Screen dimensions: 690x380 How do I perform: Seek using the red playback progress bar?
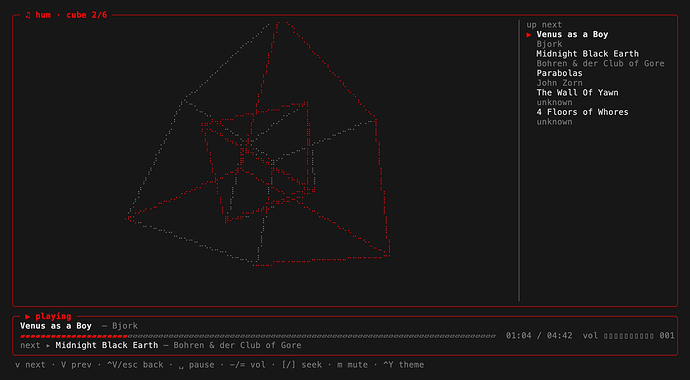[258, 336]
